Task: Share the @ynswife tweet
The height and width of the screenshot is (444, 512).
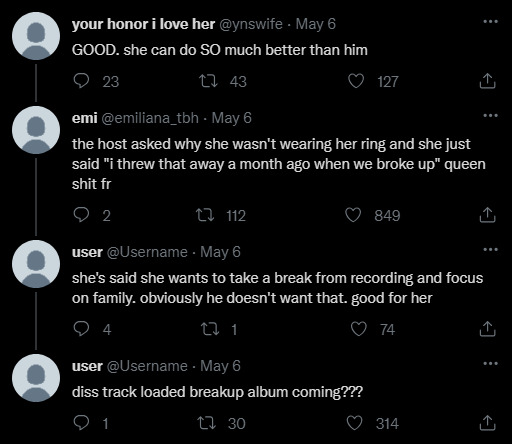Action: tap(487, 81)
